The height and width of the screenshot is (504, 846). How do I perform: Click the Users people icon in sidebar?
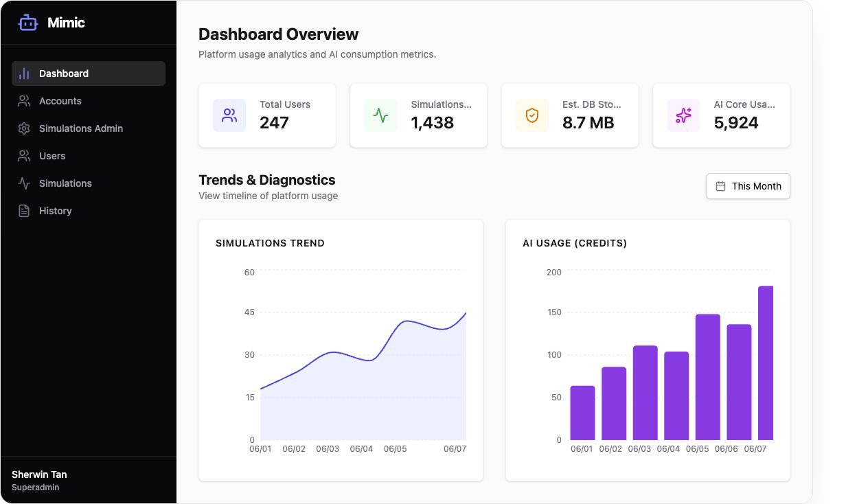24,156
